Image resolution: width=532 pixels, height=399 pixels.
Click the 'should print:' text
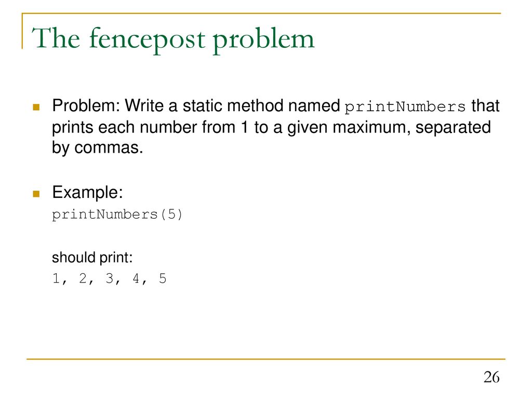(92, 258)
